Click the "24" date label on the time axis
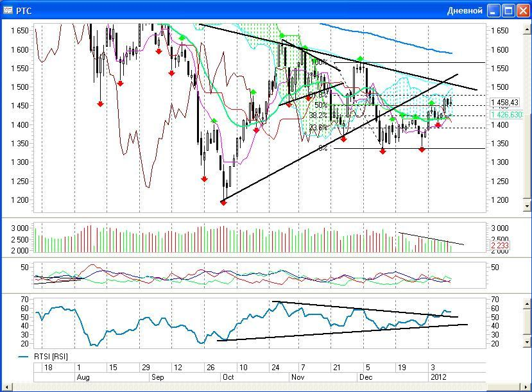 coord(275,367)
